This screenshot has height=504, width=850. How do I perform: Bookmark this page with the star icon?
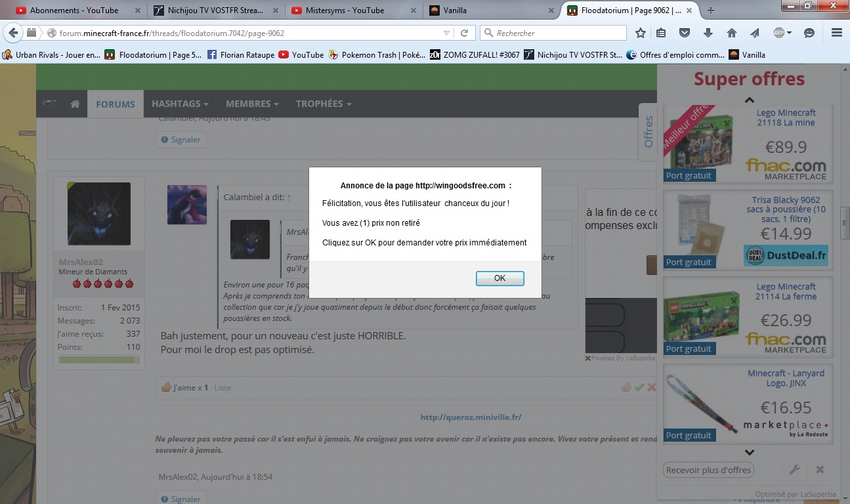(641, 33)
